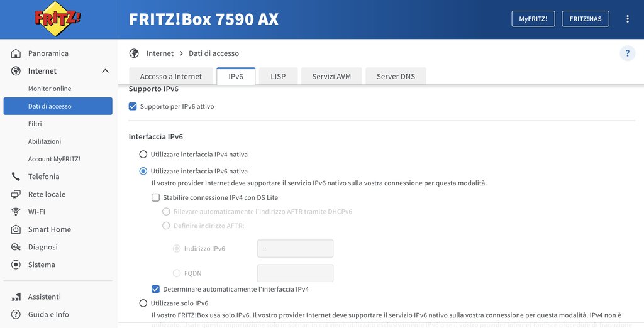Switch to the IPv6 tab
644x328 pixels.
pos(236,77)
